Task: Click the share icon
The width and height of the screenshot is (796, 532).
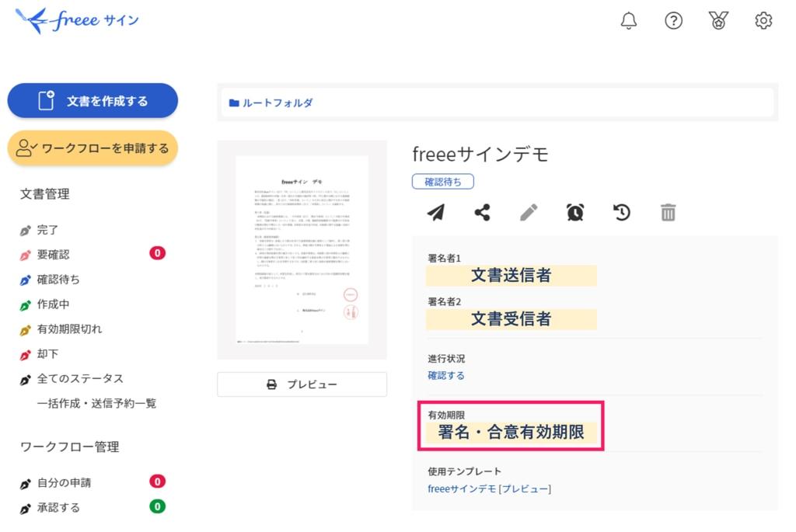Action: (482, 213)
